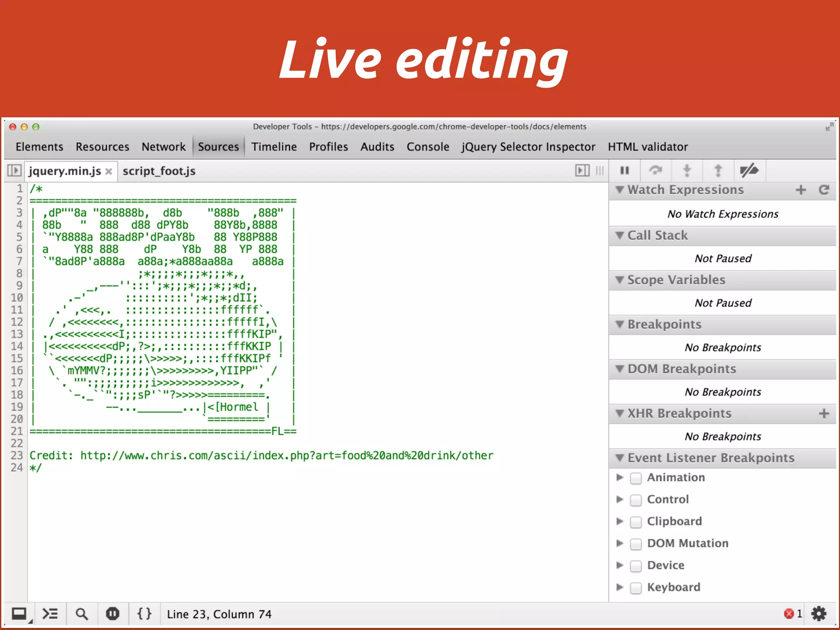Collapse the Call Stack section

620,235
